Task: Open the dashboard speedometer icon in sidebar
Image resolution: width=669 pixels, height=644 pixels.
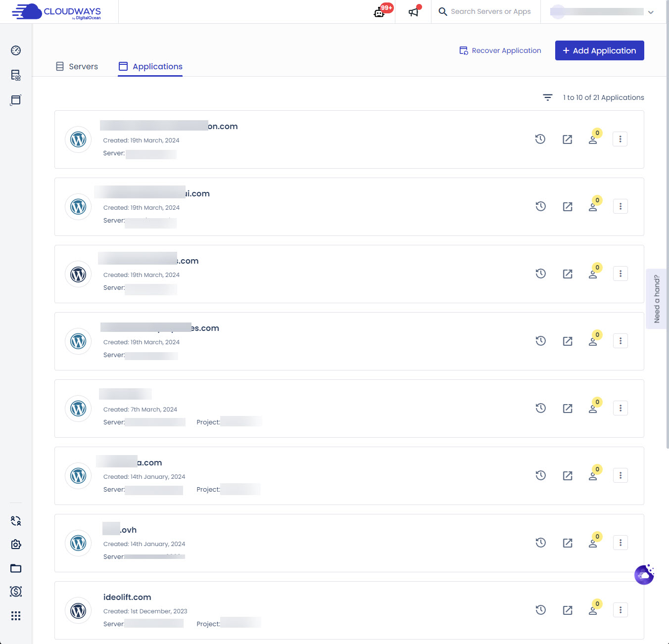Action: tap(16, 50)
